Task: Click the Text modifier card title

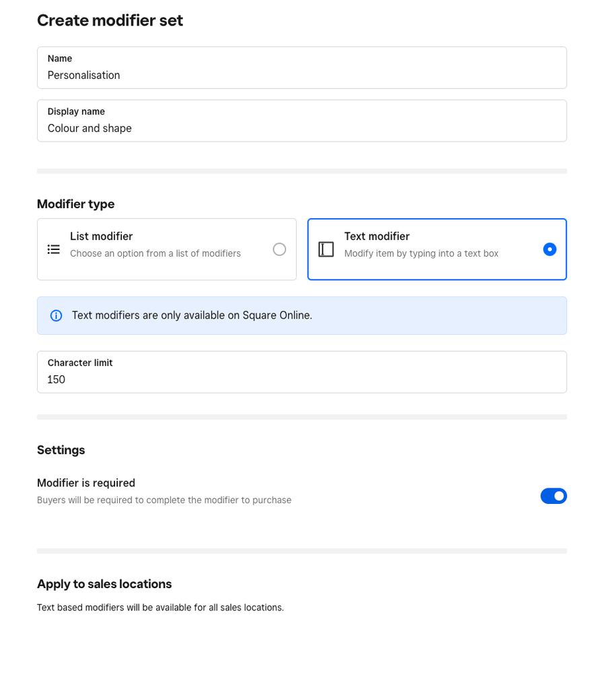Action: tap(376, 236)
